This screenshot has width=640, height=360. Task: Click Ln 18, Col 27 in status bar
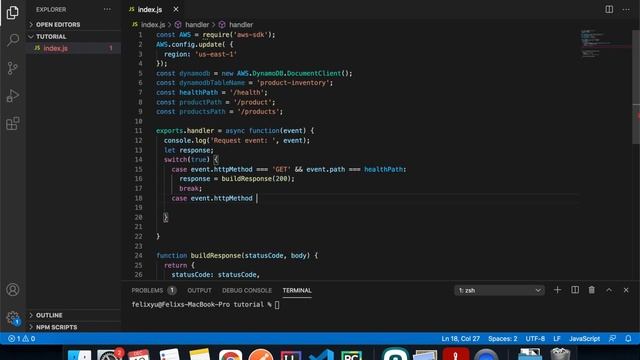(x=460, y=338)
